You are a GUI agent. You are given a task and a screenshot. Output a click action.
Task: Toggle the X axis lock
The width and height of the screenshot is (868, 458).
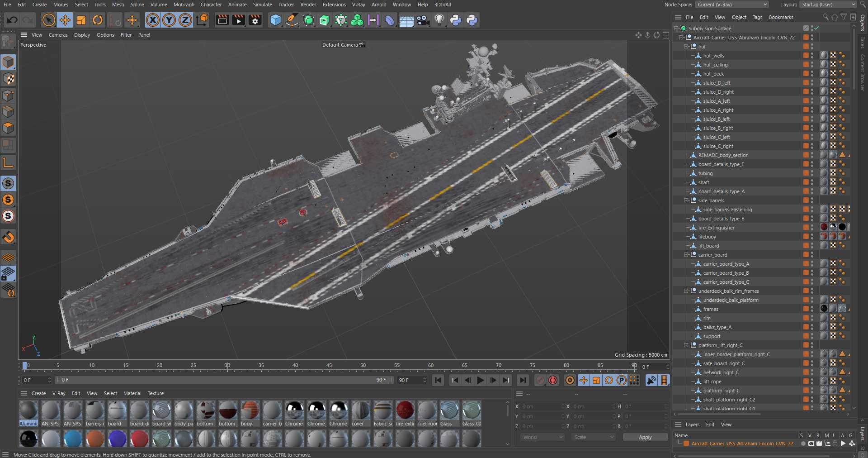point(153,20)
